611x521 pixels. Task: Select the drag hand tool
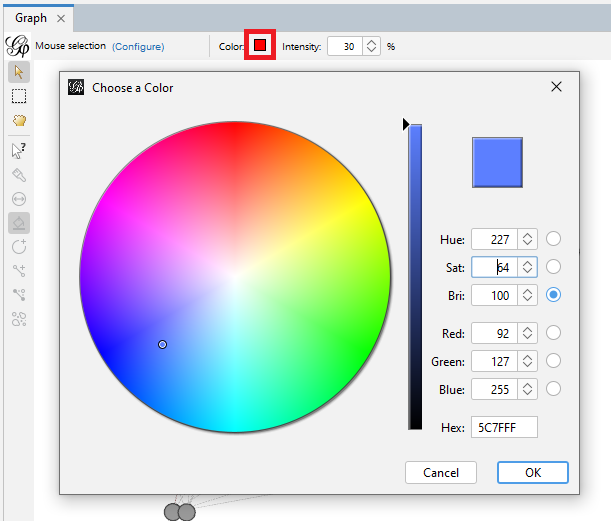point(19,120)
